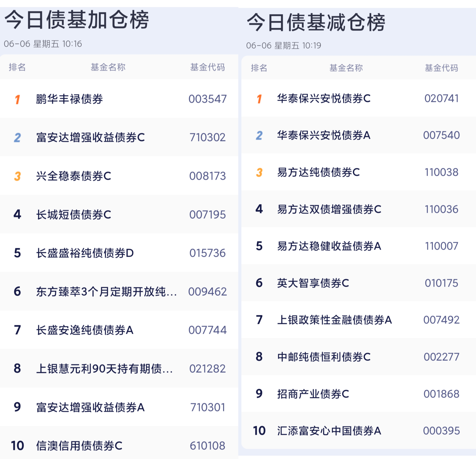The width and height of the screenshot is (476, 476).
Task: Open fund 上银慧元利90天持有期债 entry
Action: (x=104, y=369)
